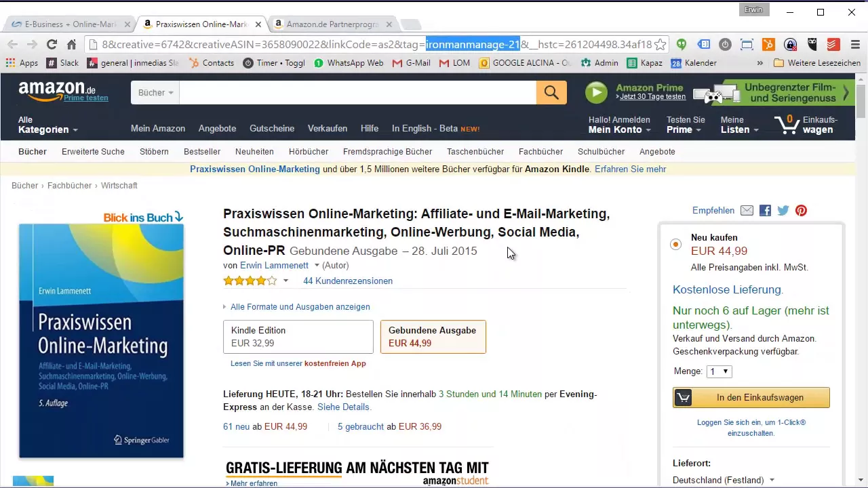Play the Amazon Prime green button
Screen dimensions: 868x488
(596, 92)
